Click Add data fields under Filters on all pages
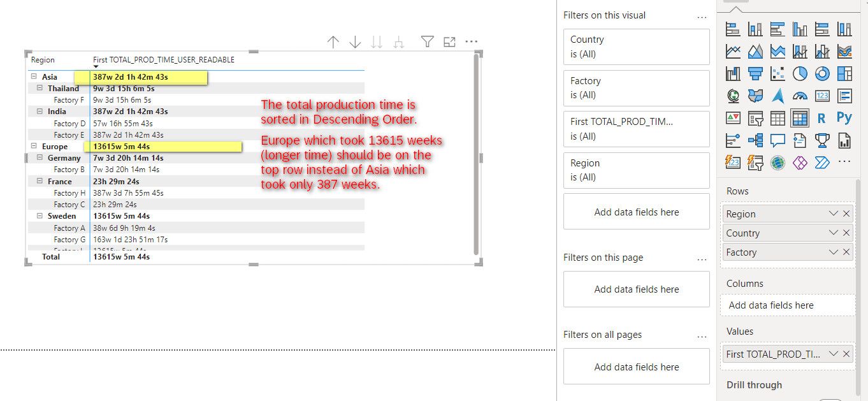This screenshot has height=401, width=868. pos(636,367)
